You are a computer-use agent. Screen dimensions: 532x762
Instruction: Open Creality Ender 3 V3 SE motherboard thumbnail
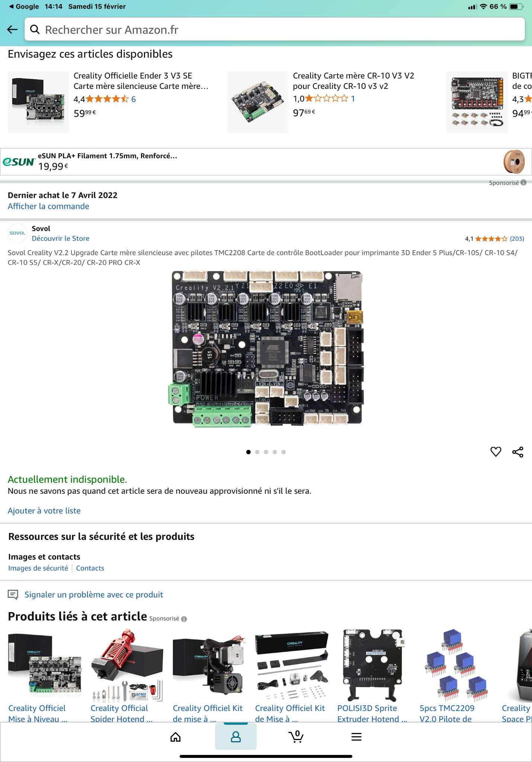(38, 102)
